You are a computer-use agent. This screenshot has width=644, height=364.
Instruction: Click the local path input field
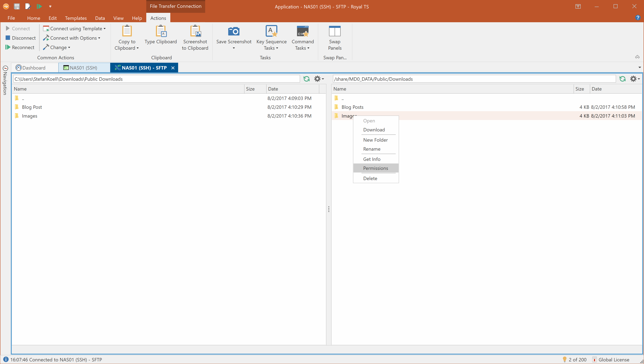(156, 79)
